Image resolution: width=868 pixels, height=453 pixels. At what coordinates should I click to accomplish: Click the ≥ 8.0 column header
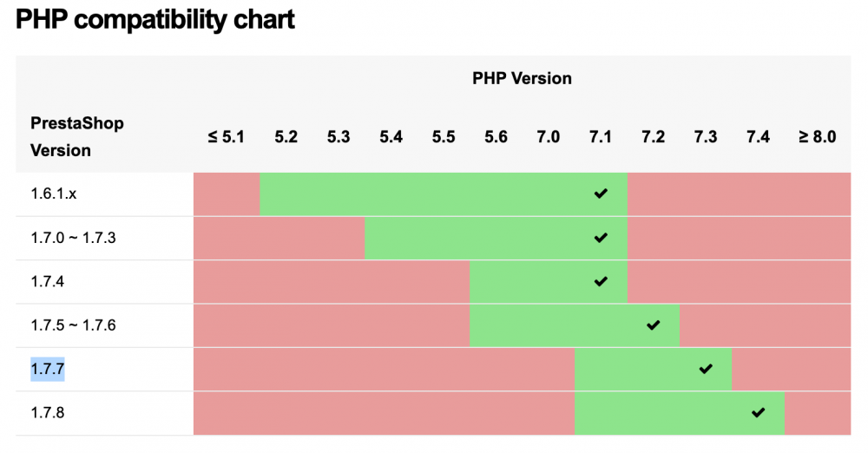(817, 136)
